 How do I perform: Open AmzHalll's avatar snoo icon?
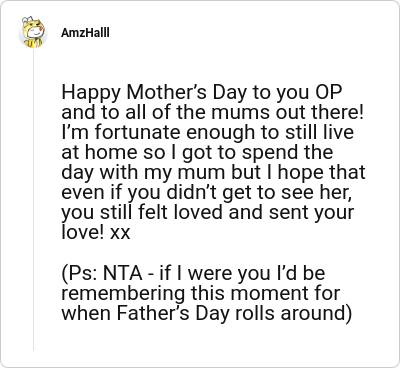(33, 32)
